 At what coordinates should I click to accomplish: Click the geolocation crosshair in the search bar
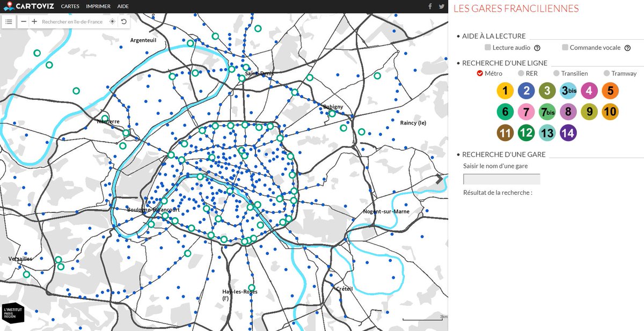click(112, 21)
